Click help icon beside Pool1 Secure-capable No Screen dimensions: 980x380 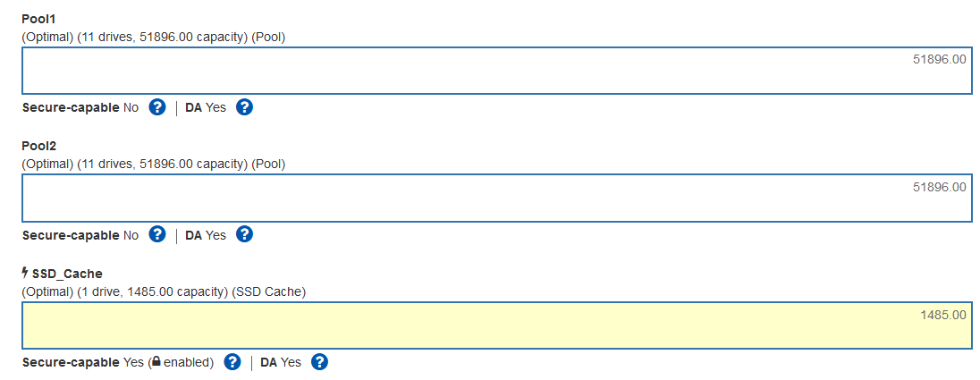point(157,107)
